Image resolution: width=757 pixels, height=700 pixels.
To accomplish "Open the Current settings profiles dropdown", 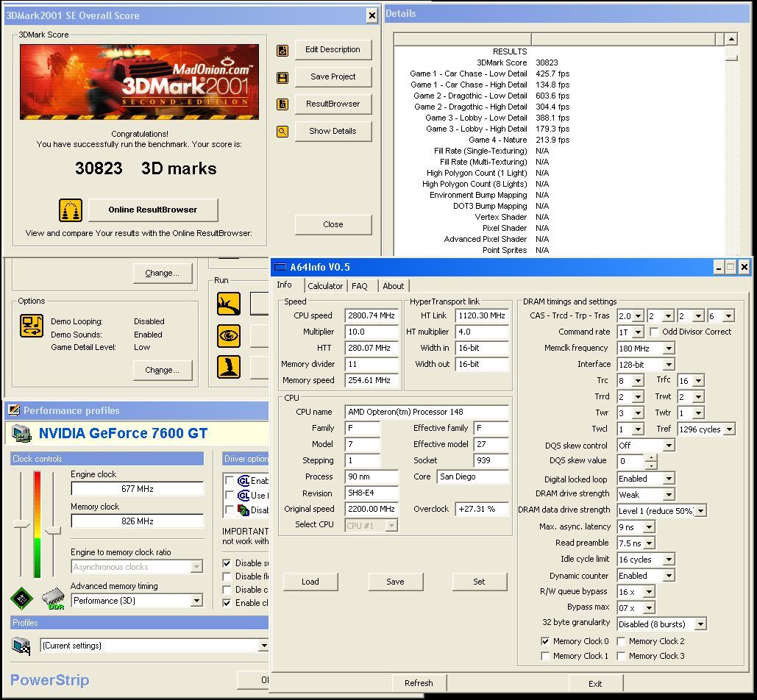I will 263,646.
